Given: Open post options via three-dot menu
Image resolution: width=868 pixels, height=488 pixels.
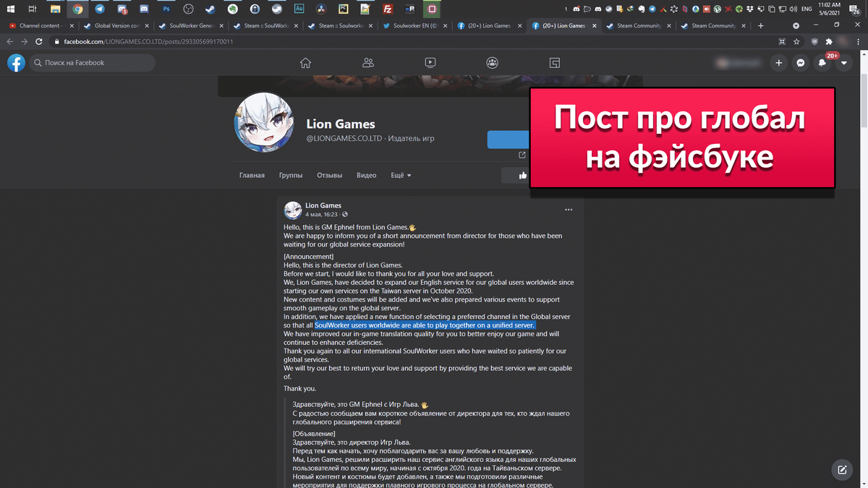Looking at the screenshot, I should click(x=569, y=208).
